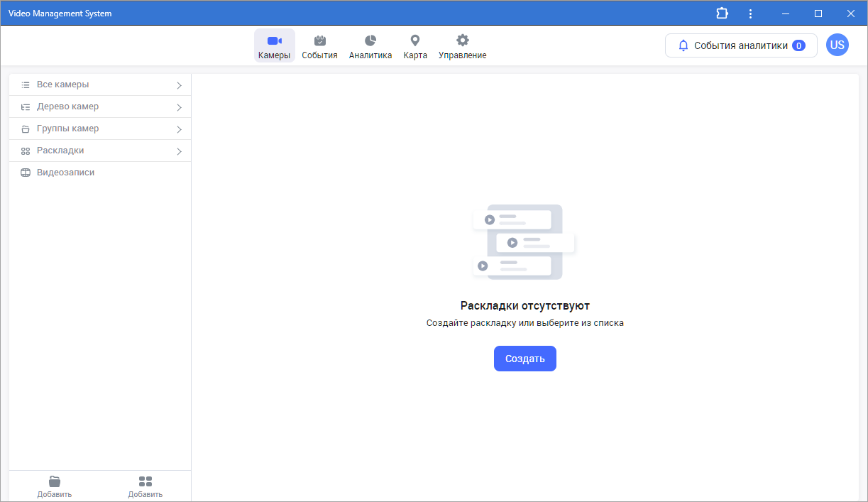
Task: Open Видеозаписи in the sidebar
Action: [x=65, y=173]
